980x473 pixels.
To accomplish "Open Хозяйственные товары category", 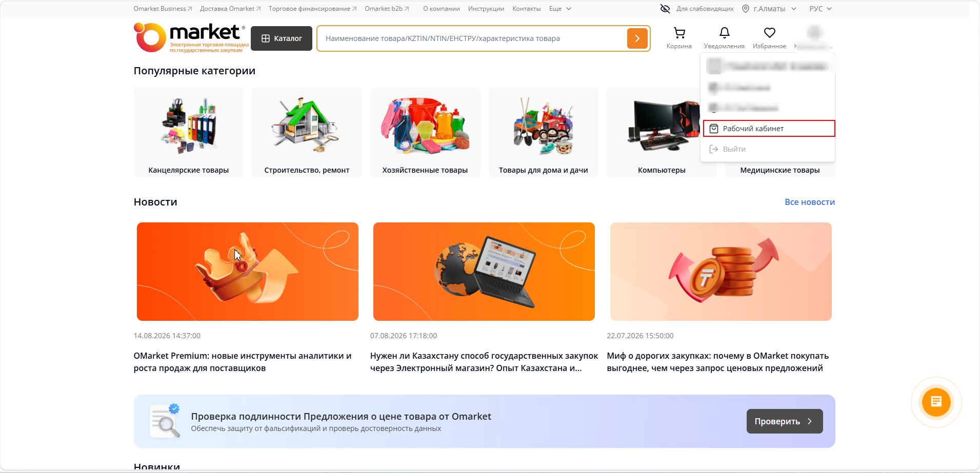I will pos(425,132).
